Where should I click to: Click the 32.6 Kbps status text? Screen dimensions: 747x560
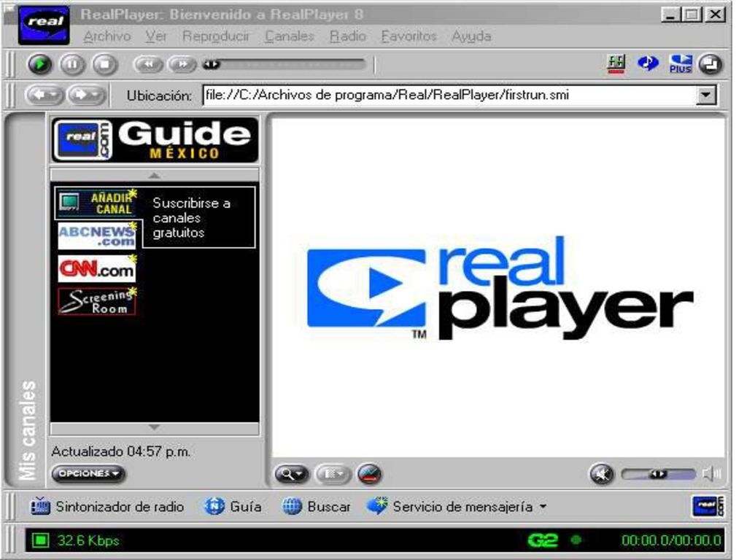[x=88, y=540]
